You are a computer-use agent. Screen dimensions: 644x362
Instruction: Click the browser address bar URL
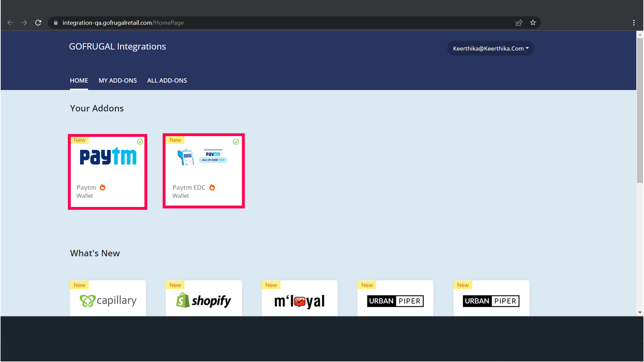click(123, 23)
